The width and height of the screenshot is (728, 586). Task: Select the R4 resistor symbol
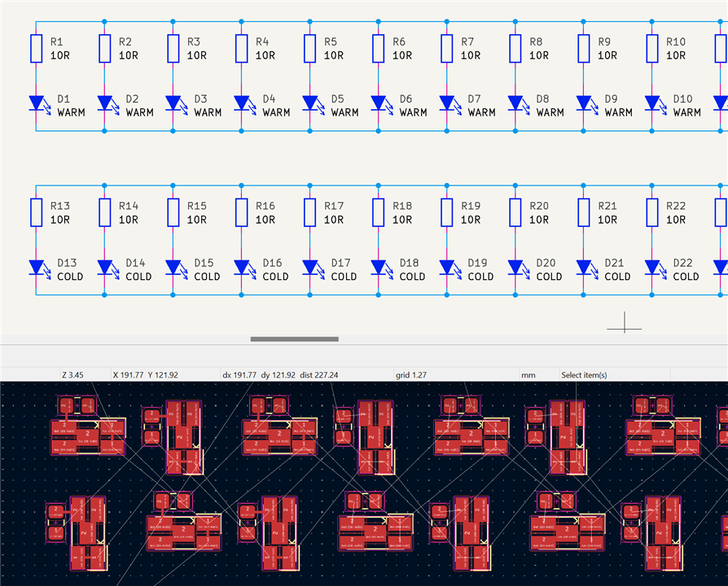point(241,48)
